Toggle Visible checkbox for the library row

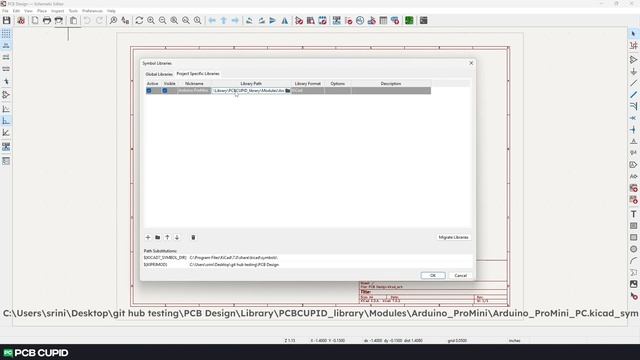(165, 91)
